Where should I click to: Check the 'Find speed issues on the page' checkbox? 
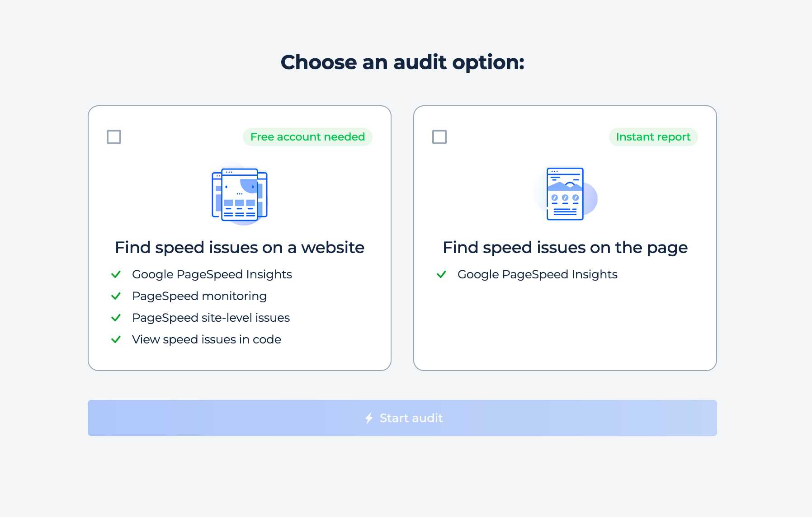pyautogui.click(x=439, y=136)
